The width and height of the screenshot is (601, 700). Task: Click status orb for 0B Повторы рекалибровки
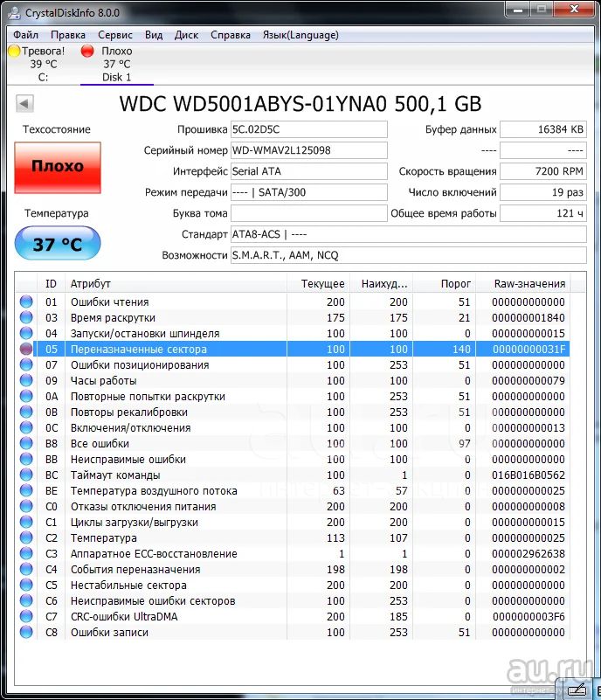[26, 412]
